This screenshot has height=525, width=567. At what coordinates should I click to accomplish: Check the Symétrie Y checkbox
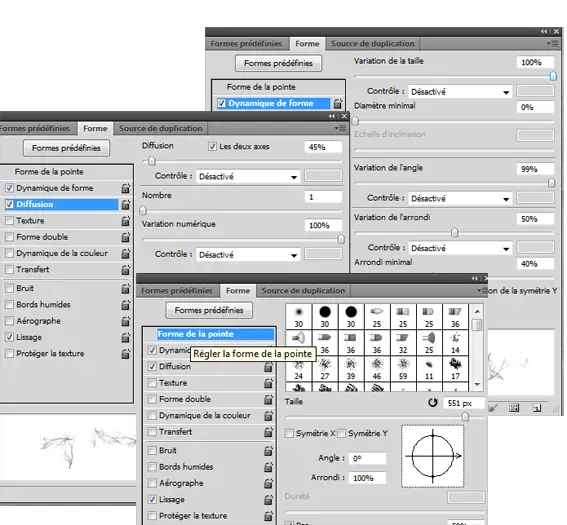click(x=341, y=433)
